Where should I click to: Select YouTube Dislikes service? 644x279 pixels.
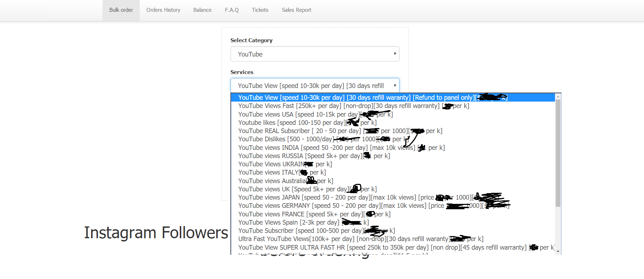[286, 139]
